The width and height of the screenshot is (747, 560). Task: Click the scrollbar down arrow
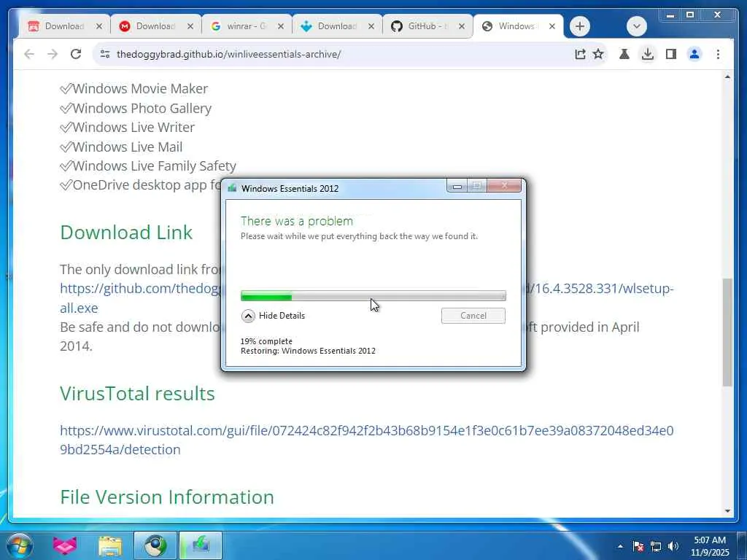727,511
